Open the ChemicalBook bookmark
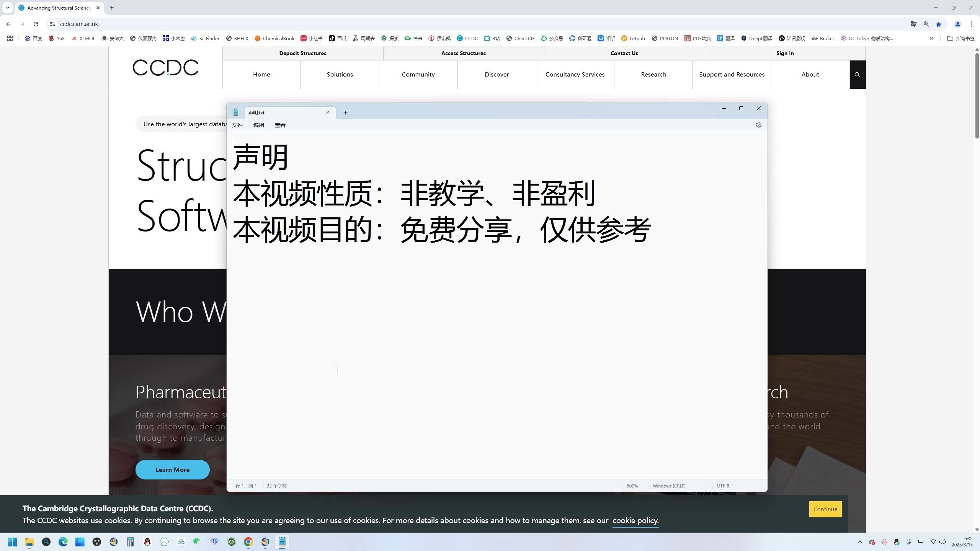Viewport: 980px width, 551px height. [x=274, y=38]
